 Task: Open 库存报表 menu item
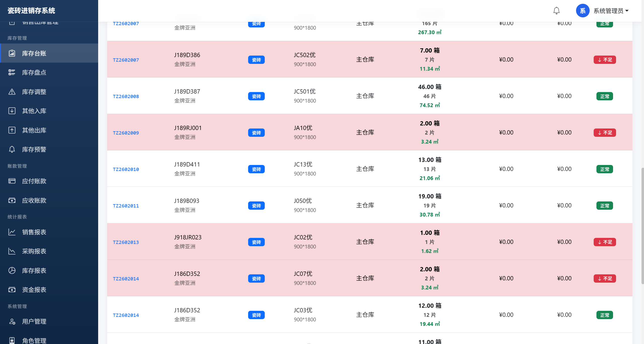49,271
